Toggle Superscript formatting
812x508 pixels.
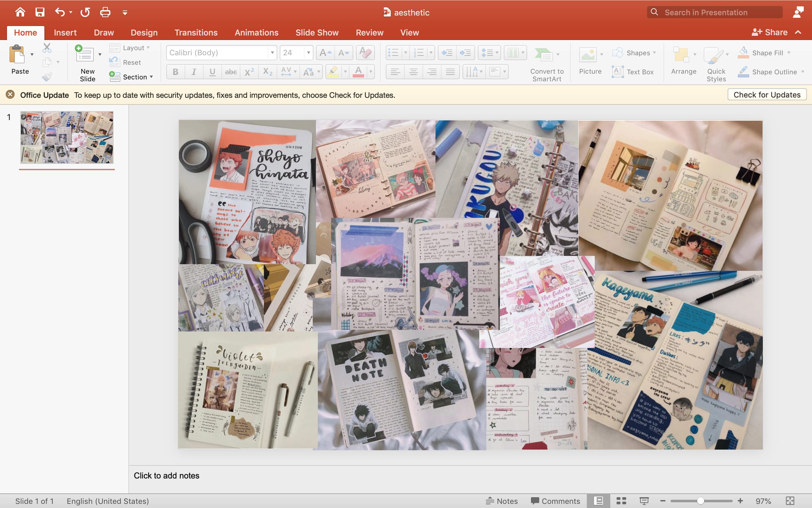[249, 72]
